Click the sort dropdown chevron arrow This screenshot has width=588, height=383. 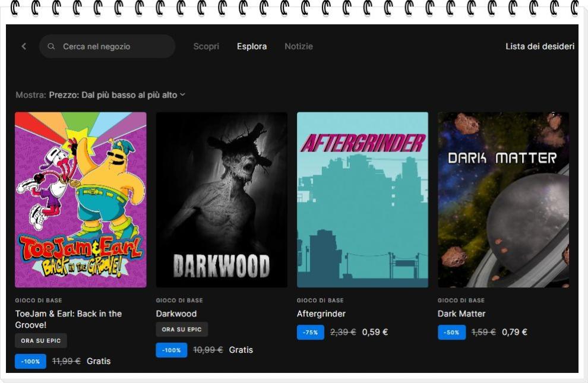pyautogui.click(x=182, y=95)
